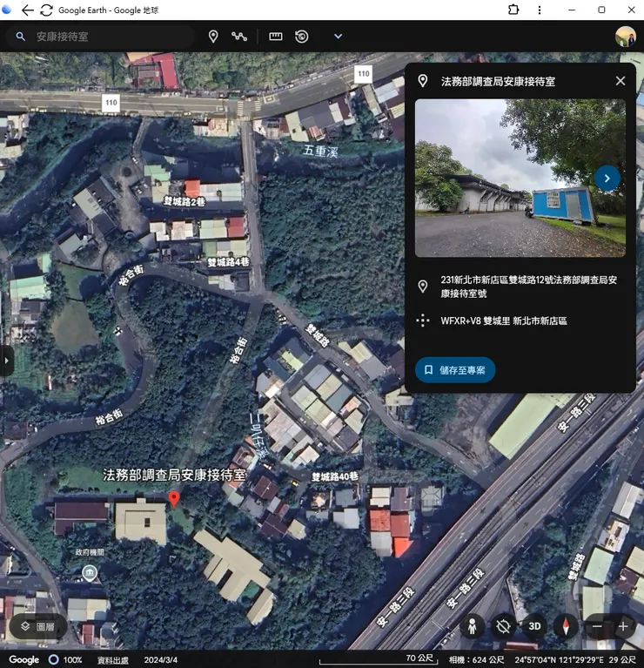Zoom out with the minus button
Screen dimensions: 644x668
(597, 626)
